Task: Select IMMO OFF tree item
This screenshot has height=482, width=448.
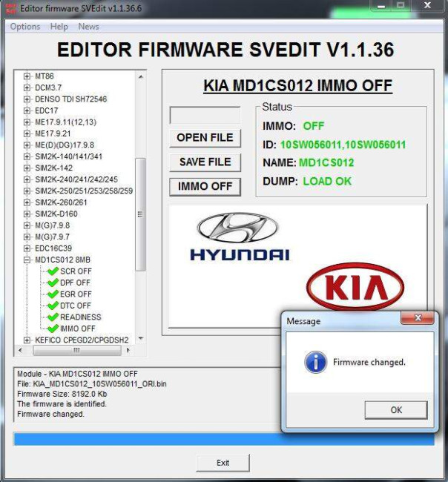Action: [x=78, y=329]
